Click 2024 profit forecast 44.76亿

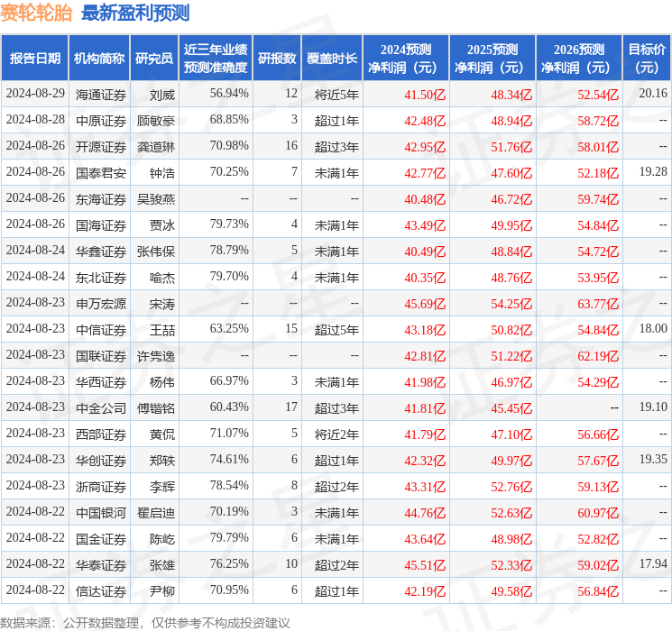point(425,513)
